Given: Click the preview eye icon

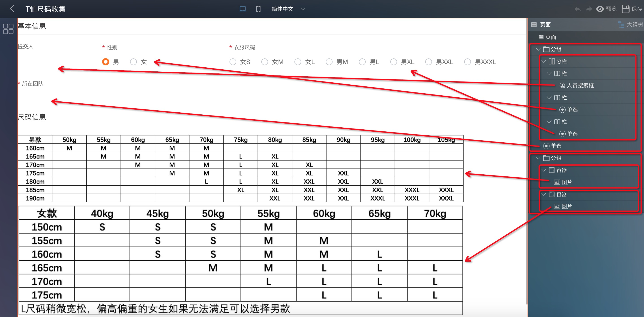Looking at the screenshot, I should [x=600, y=9].
